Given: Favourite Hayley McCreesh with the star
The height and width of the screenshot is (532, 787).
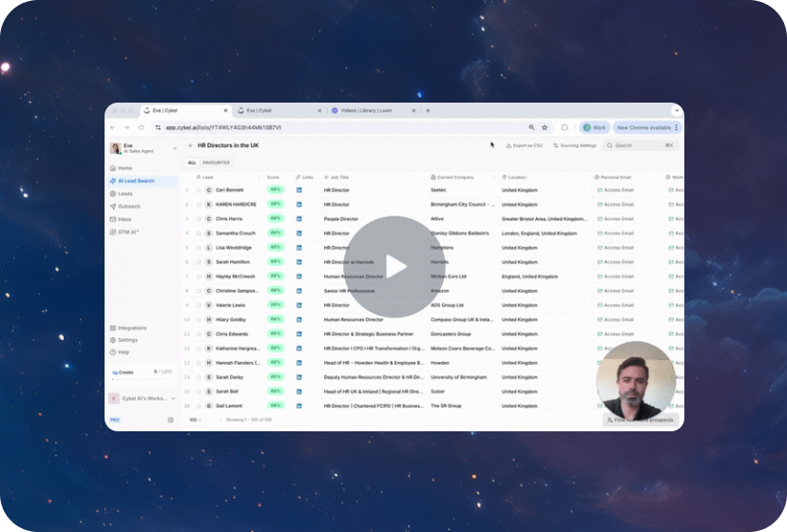Looking at the screenshot, I should tap(199, 276).
